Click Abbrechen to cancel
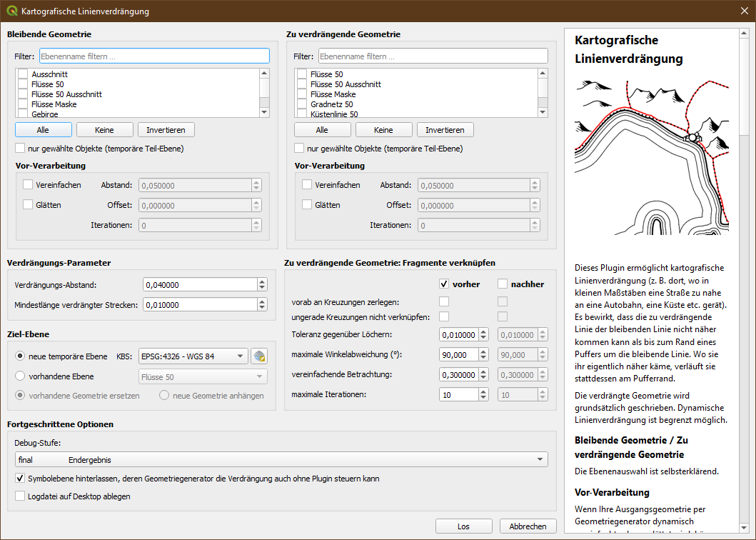The width and height of the screenshot is (756, 540). (x=528, y=526)
